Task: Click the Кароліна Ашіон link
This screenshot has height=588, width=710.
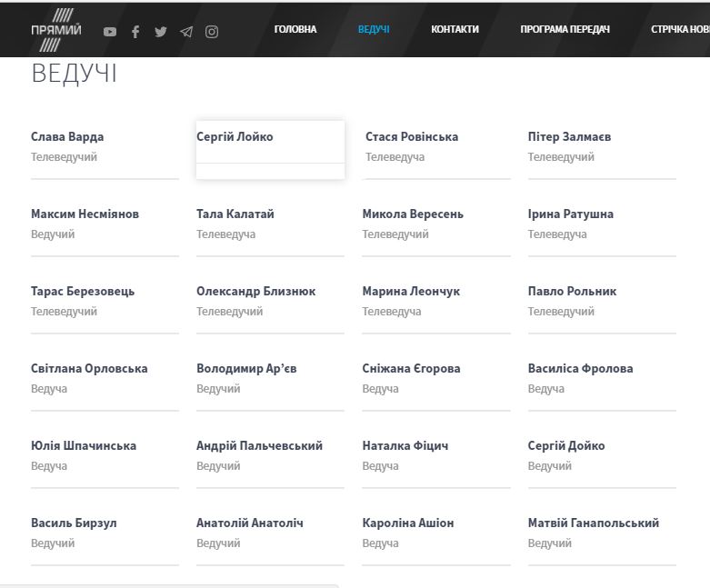Action: (407, 523)
